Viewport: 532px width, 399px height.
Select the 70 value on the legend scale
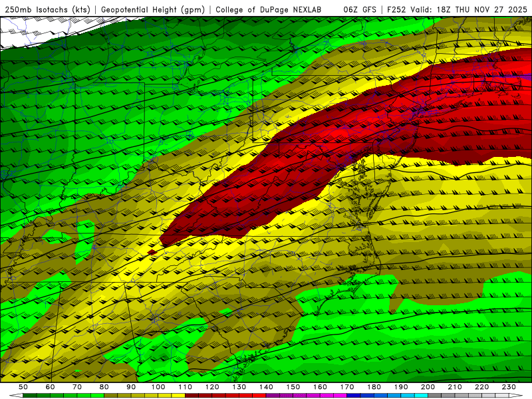(x=77, y=387)
